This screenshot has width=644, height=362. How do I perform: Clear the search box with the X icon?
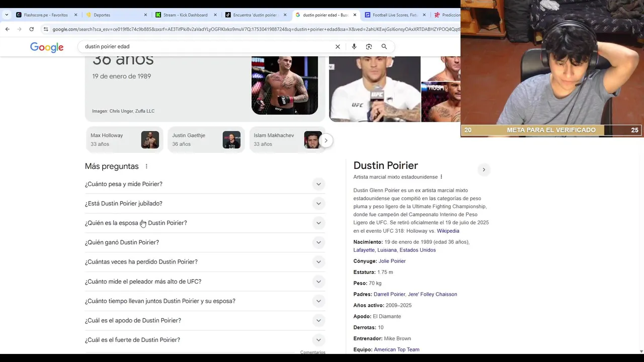click(x=338, y=47)
